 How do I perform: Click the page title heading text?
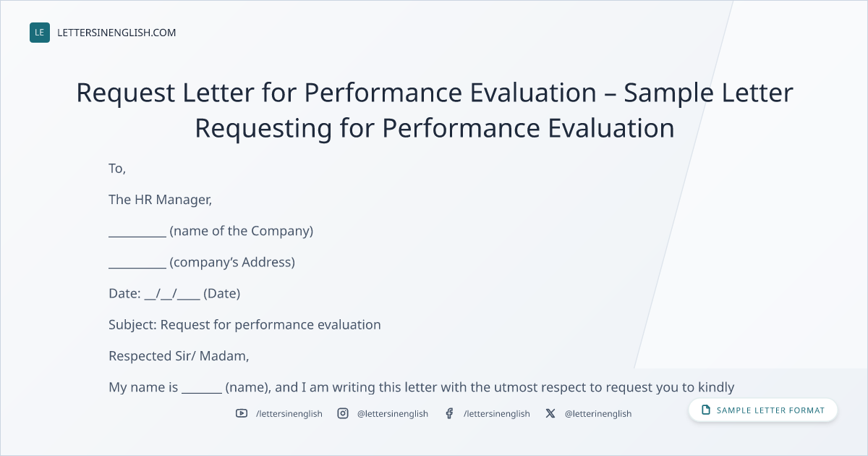click(x=435, y=110)
